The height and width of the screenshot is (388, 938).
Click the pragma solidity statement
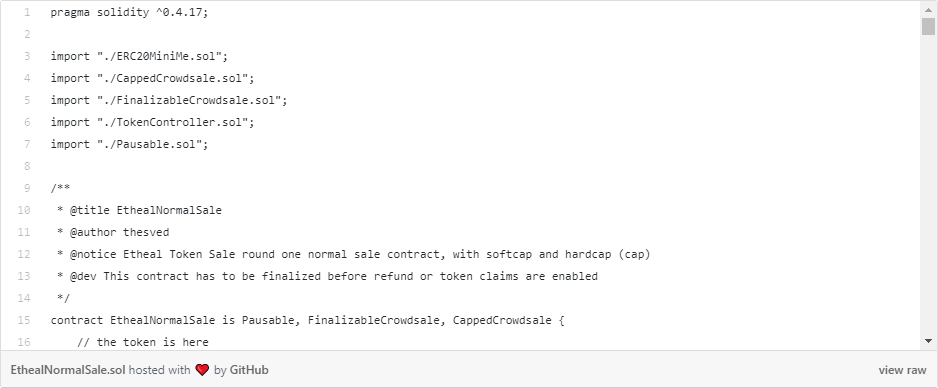130,12
